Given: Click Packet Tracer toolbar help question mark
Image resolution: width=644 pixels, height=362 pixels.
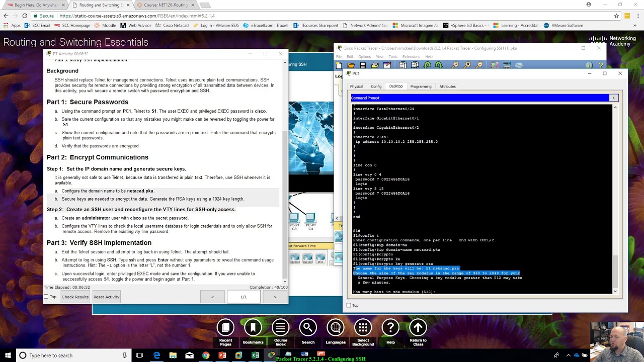Looking at the screenshot, I should 601,65.
